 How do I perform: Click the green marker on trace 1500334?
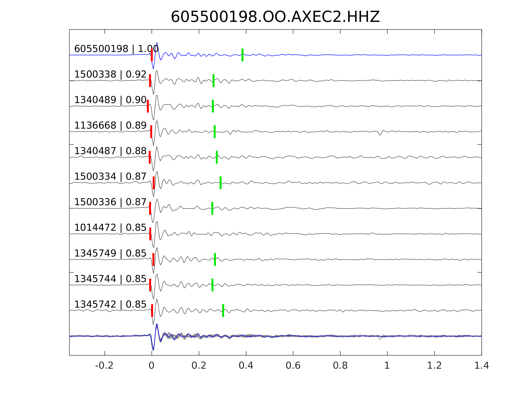(x=221, y=183)
